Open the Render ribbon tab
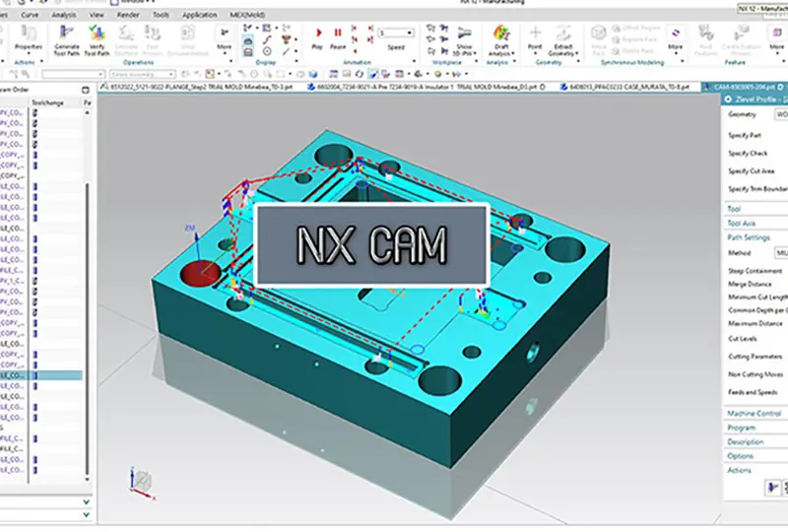This screenshot has height=532, width=788. click(128, 15)
